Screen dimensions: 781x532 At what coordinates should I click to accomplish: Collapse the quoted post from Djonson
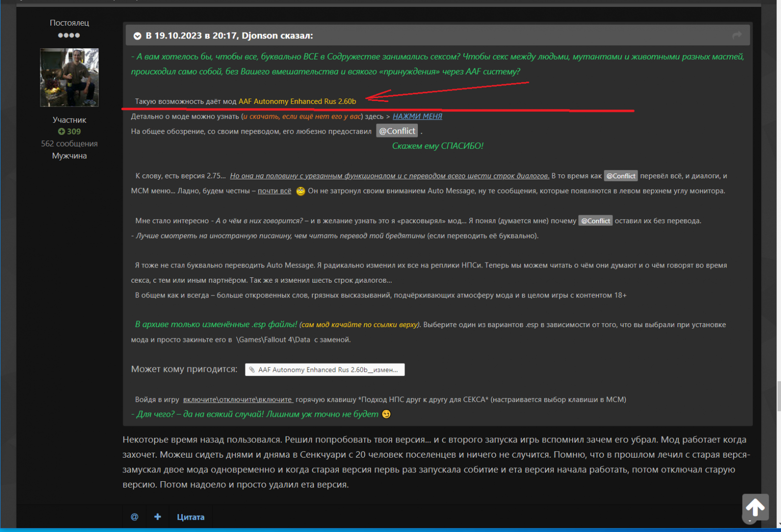pyautogui.click(x=137, y=36)
